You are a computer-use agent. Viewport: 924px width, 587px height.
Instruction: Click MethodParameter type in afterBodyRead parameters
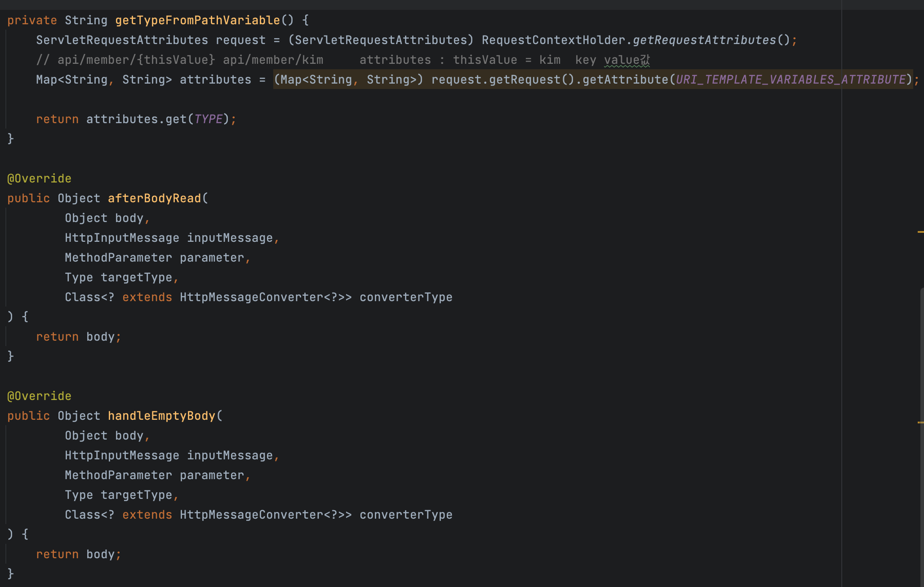click(x=118, y=258)
